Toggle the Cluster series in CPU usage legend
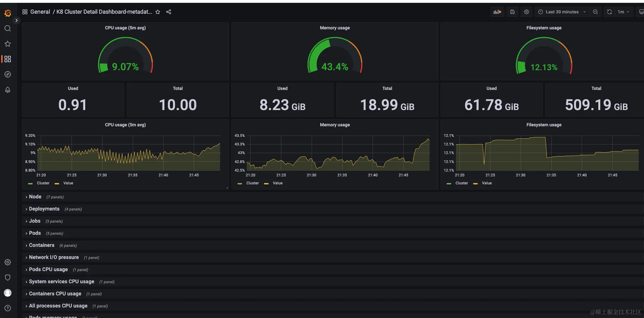This screenshot has height=318, width=644. pos(43,183)
